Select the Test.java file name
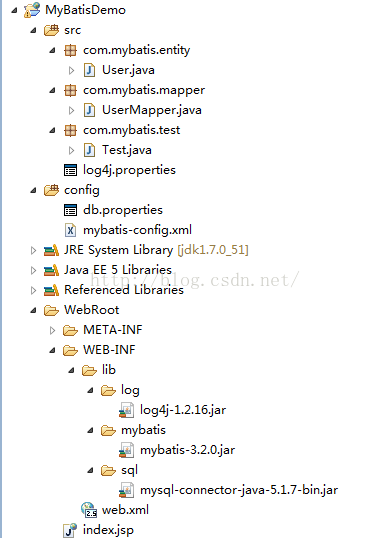This screenshot has height=538, width=370. (127, 150)
